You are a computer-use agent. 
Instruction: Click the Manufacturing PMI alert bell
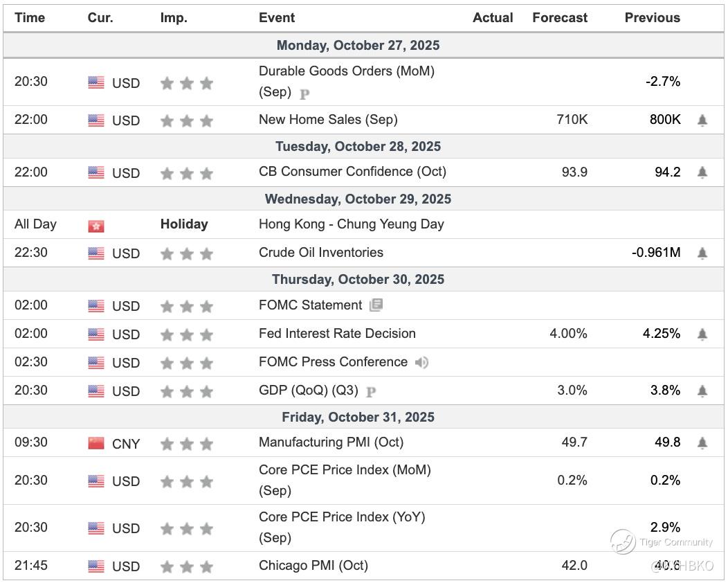click(702, 443)
